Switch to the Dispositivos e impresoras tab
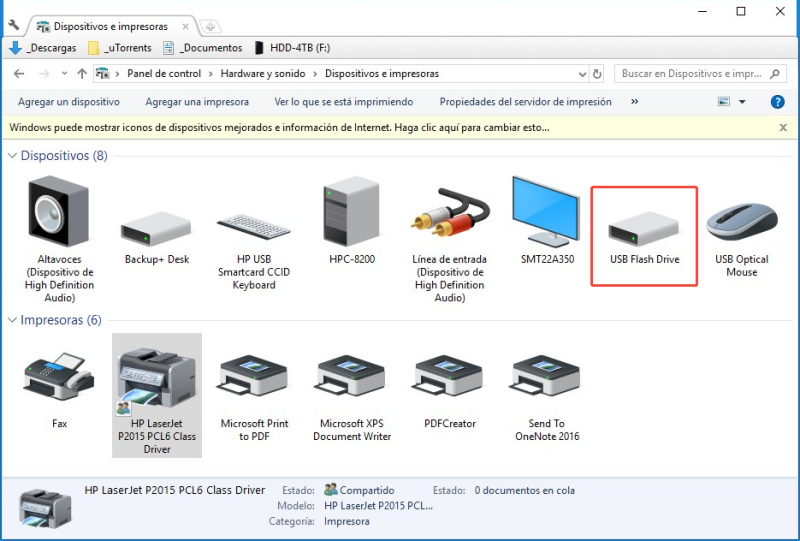The height and width of the screenshot is (541, 800). click(x=111, y=26)
